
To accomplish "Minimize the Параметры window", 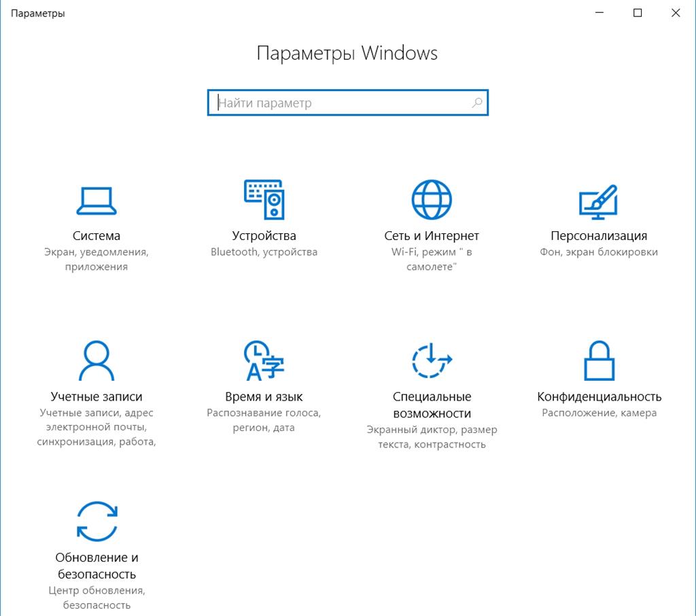I will pos(599,13).
